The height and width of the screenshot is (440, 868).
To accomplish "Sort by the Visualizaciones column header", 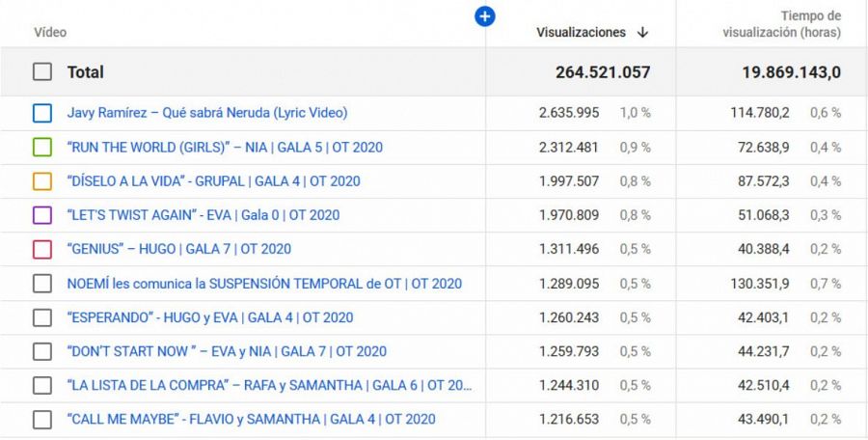I will pos(581,33).
